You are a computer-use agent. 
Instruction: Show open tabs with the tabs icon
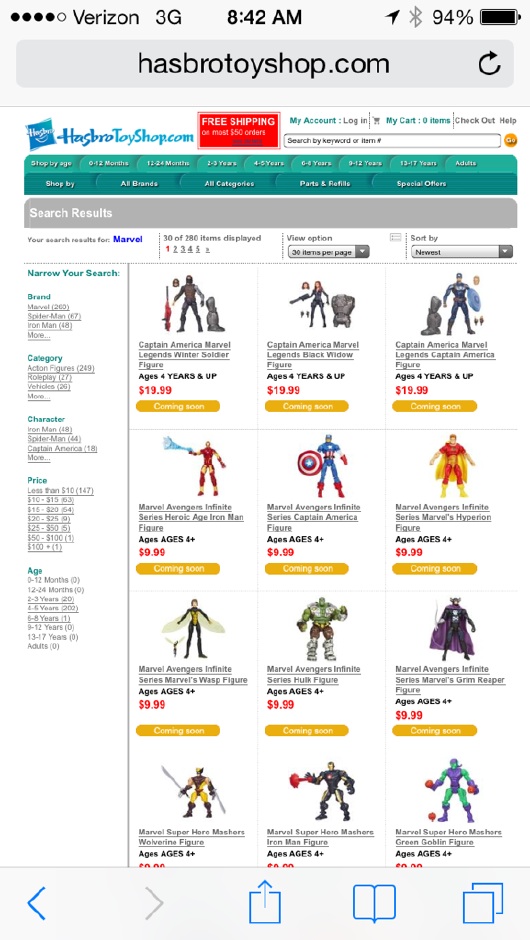(x=483, y=903)
